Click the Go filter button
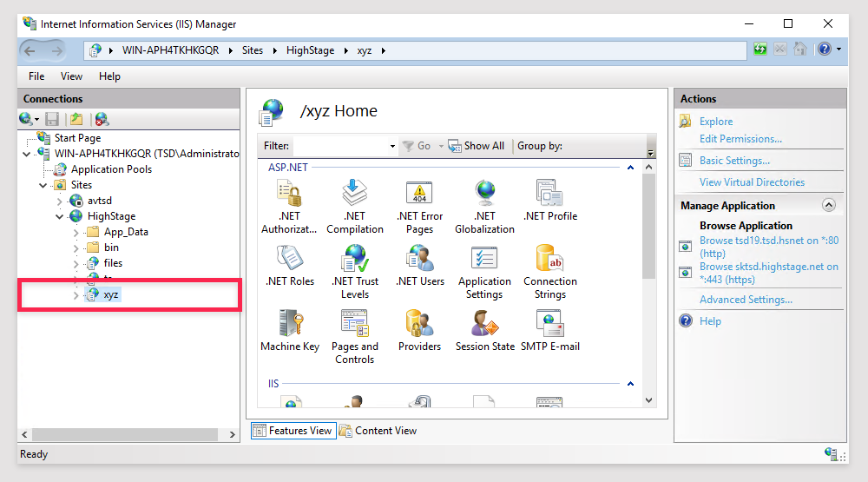 pos(417,146)
